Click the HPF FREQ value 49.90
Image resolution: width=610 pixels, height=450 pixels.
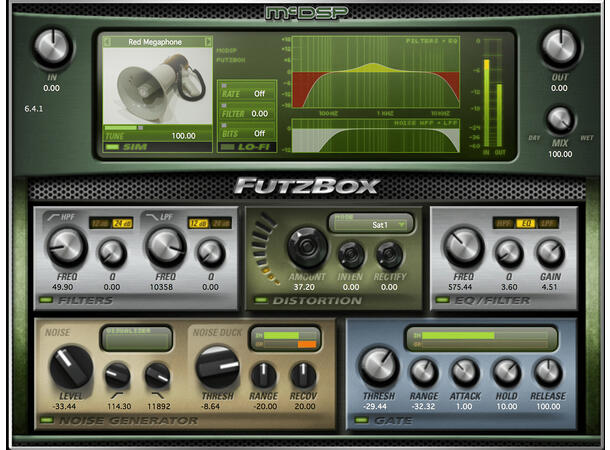tap(63, 287)
